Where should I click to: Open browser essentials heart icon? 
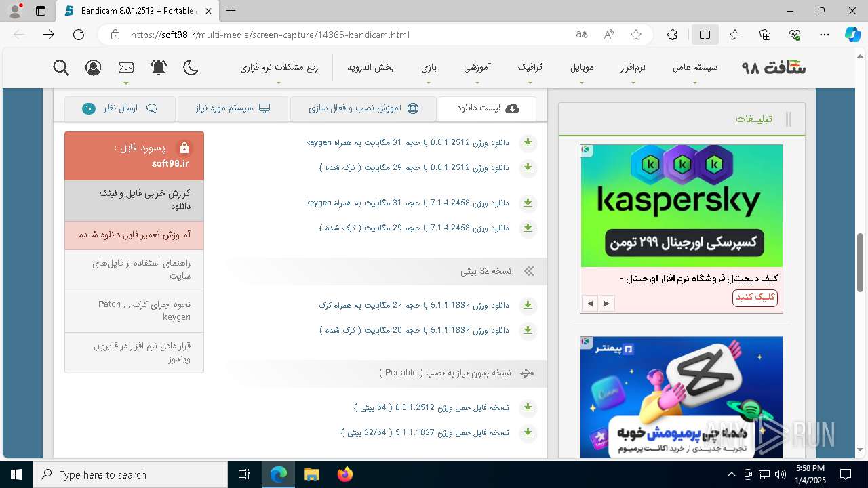(x=795, y=35)
